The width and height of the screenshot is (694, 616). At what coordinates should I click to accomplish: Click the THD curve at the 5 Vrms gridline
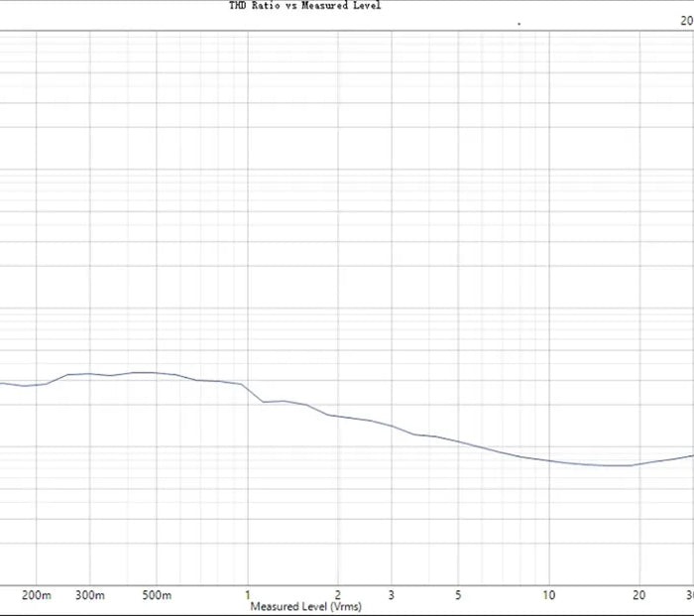(x=458, y=440)
